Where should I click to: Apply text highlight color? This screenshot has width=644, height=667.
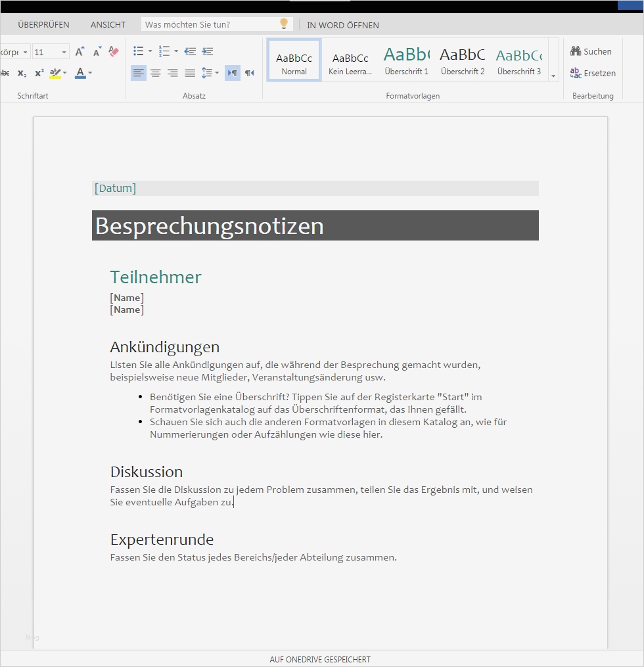coord(56,72)
